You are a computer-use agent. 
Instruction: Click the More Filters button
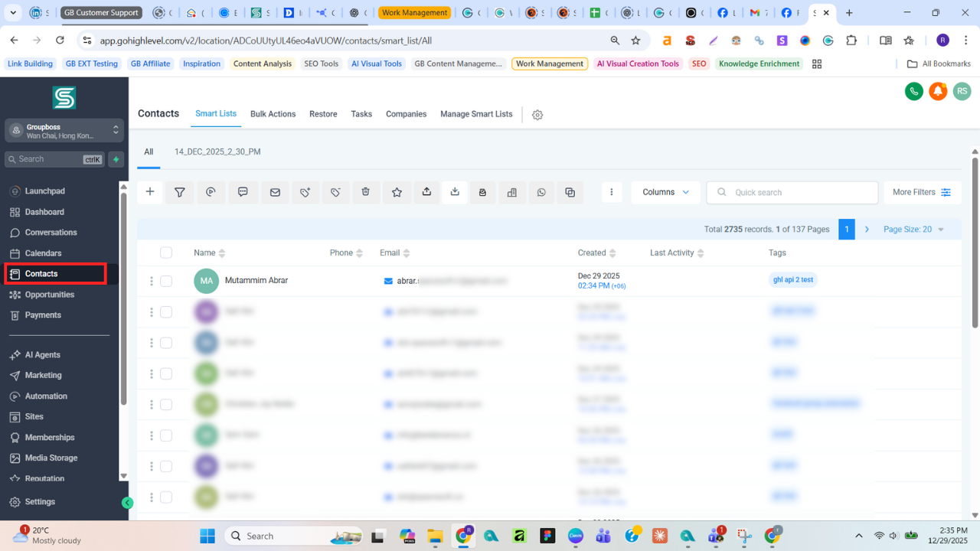coord(922,192)
